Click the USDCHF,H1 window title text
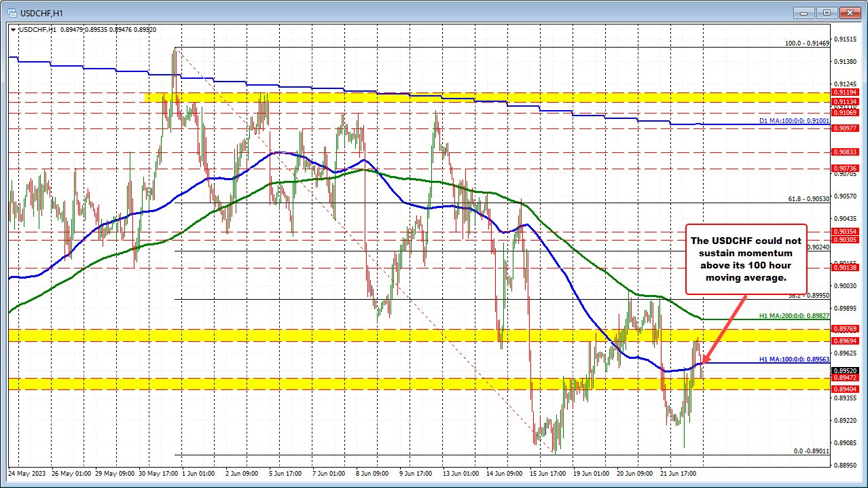This screenshot has width=868, height=488. 41,12
